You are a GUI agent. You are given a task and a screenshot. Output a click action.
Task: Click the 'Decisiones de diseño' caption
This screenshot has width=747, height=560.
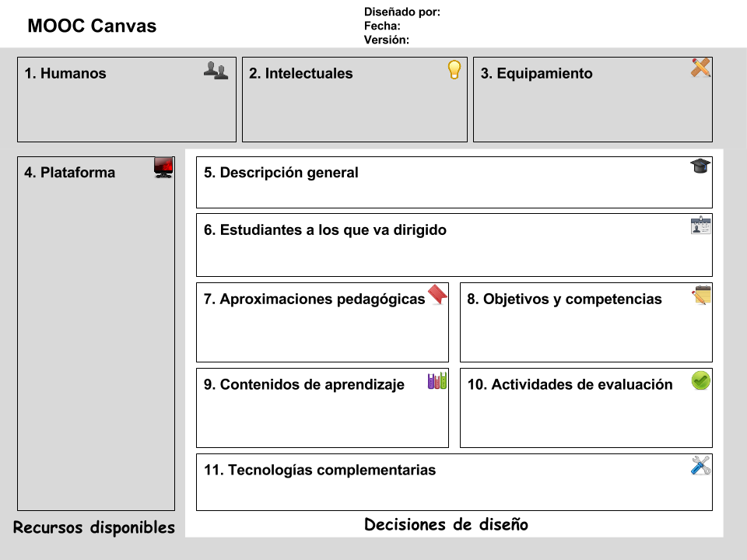[x=446, y=524]
